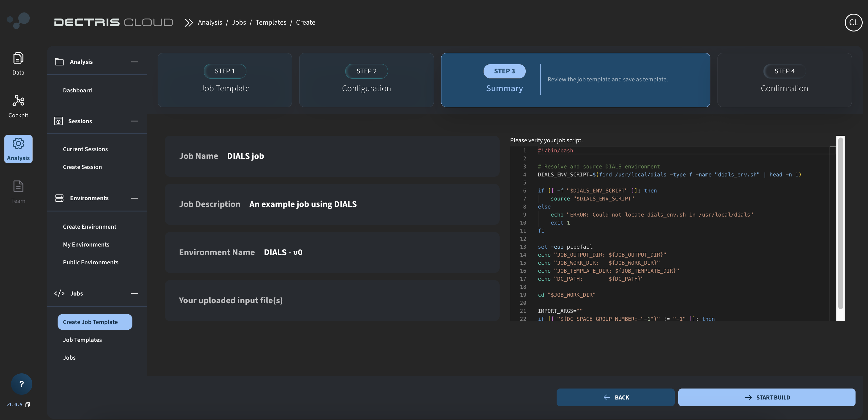868x420 pixels.
Task: Open the Cockpit section
Action: 18,106
